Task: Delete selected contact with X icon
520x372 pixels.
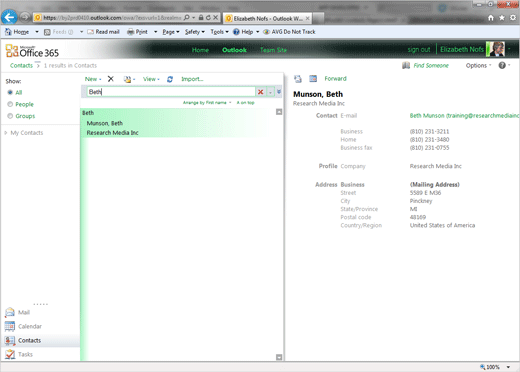Action: coord(111,79)
